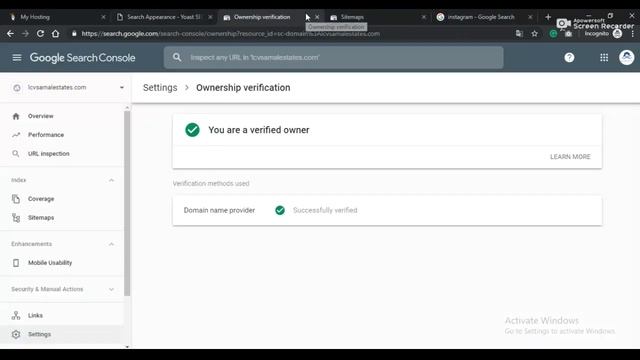Open Coverage report in the sidebar
This screenshot has height=360, width=640.
(62, 199)
